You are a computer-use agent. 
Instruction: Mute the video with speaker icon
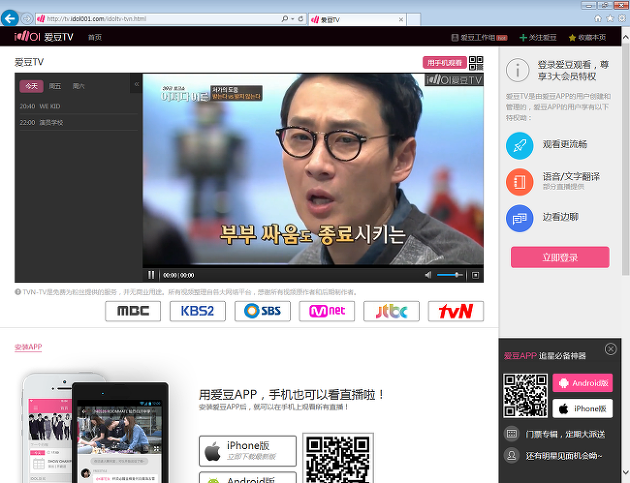pos(428,275)
